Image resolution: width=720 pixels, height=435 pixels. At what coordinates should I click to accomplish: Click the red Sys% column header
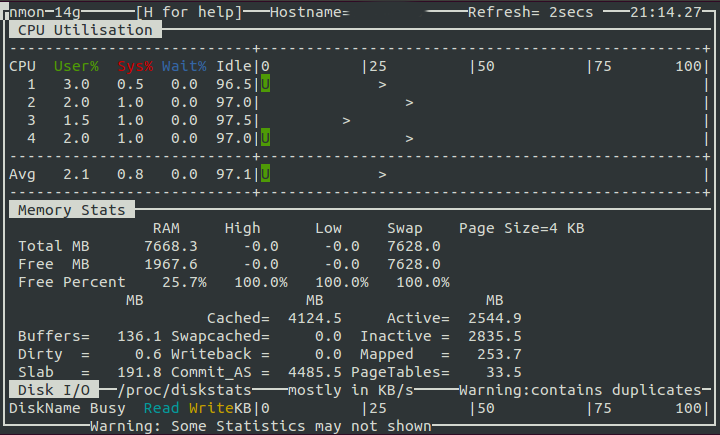(135, 66)
